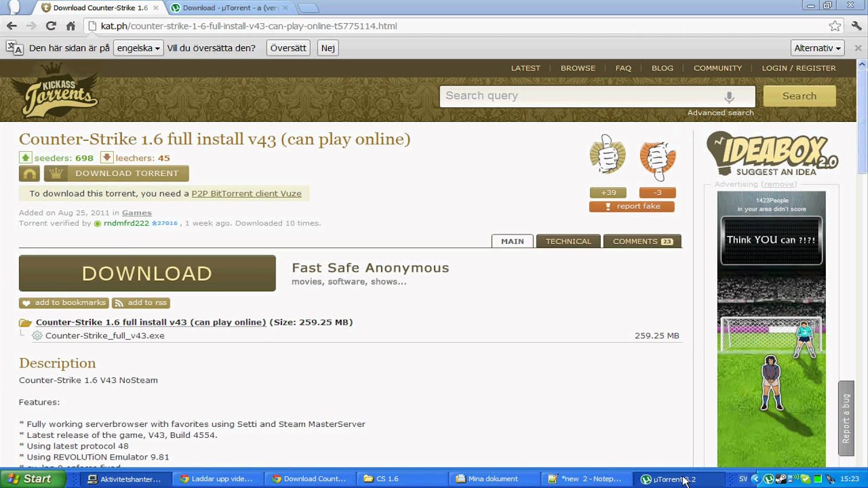
Task: Go back using the browser back arrow
Action: (x=12, y=26)
